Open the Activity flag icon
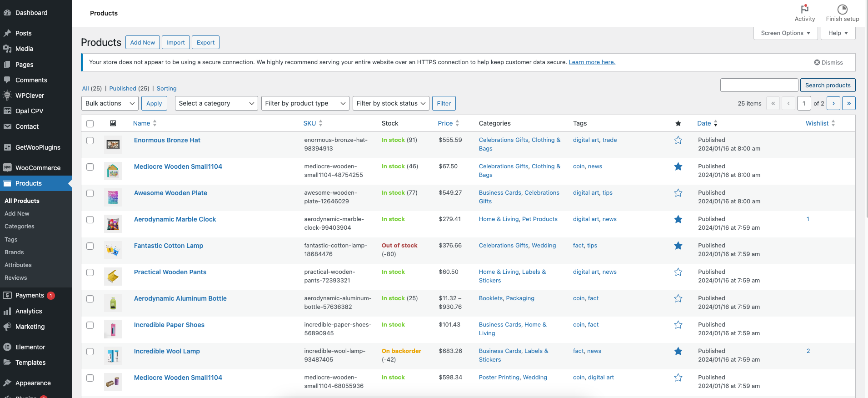 (804, 9)
